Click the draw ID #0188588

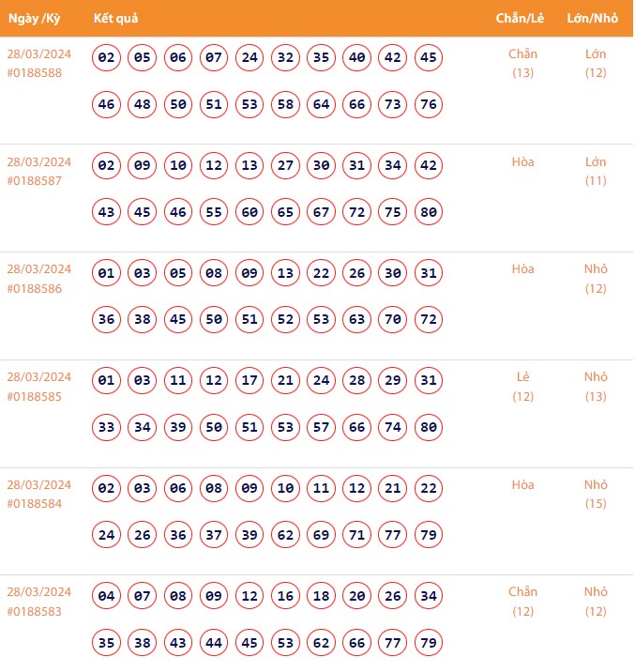[x=34, y=72]
